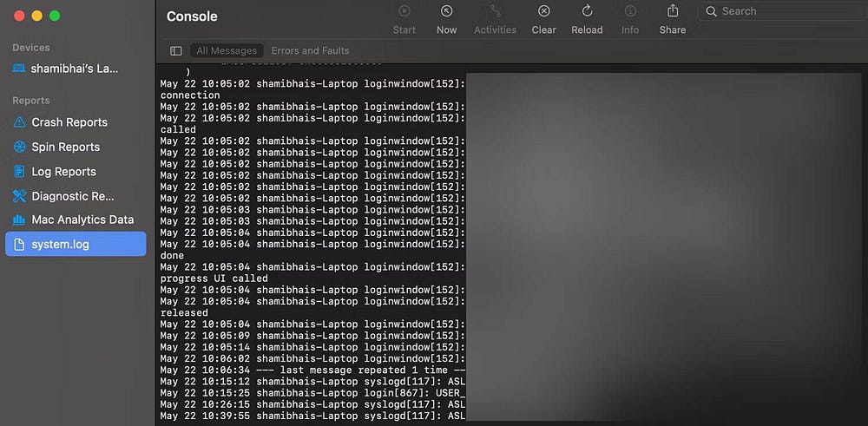The width and height of the screenshot is (868, 426).
Task: Open Mac Analytics Data in sidebar
Action: click(x=76, y=220)
